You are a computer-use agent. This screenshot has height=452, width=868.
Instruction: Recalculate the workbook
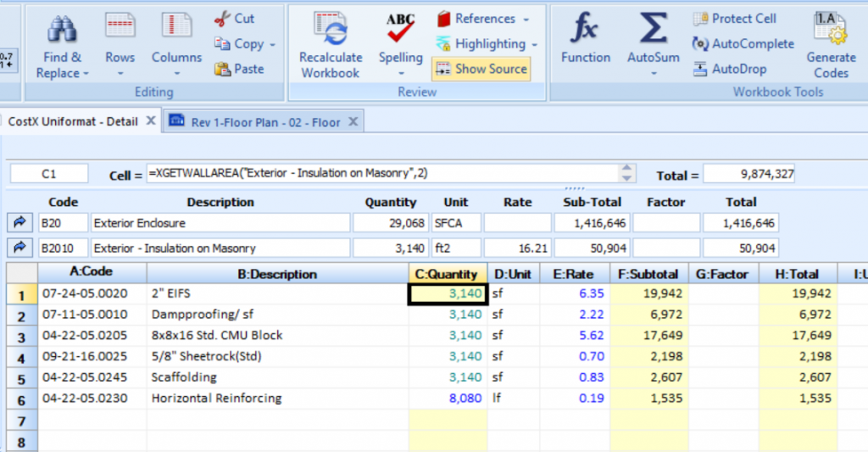pos(331,46)
